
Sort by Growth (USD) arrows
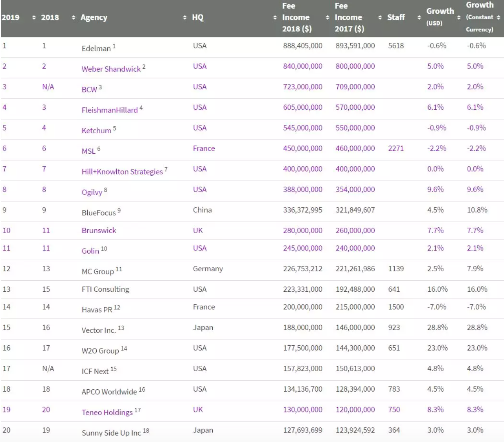click(x=459, y=18)
